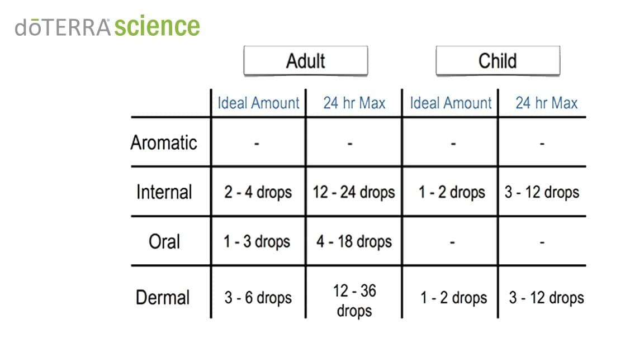644x362 pixels.
Task: Select the Child Ideal Amount column header
Action: pyautogui.click(x=451, y=103)
